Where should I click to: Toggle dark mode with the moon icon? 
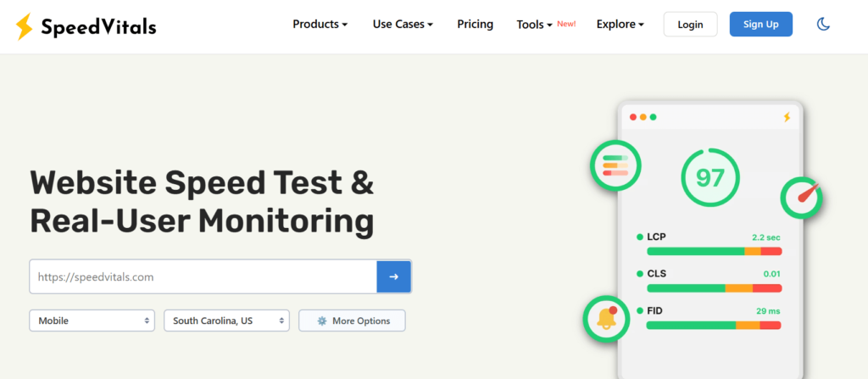coord(823,24)
